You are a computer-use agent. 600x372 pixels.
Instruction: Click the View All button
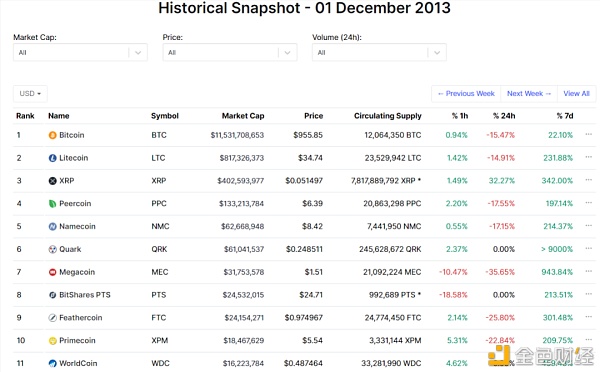tap(576, 93)
